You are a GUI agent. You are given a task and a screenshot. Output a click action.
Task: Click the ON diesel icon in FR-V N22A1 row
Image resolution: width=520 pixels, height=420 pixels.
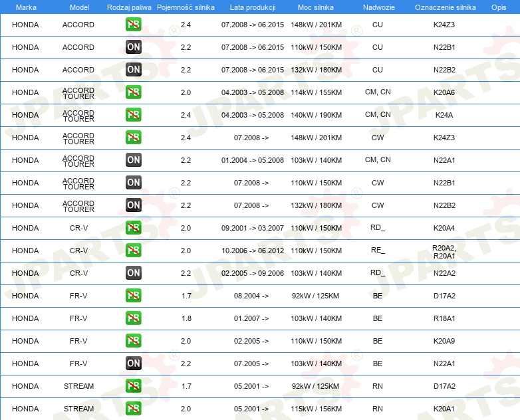click(133, 364)
